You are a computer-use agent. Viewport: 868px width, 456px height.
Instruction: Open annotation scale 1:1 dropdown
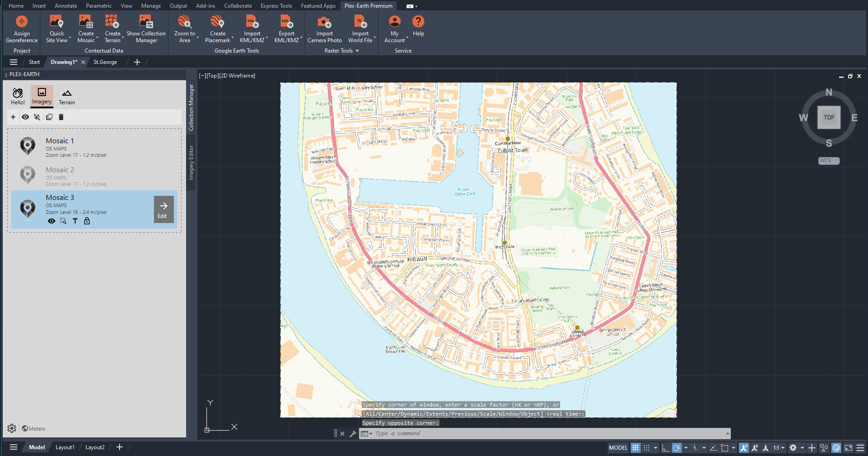779,448
